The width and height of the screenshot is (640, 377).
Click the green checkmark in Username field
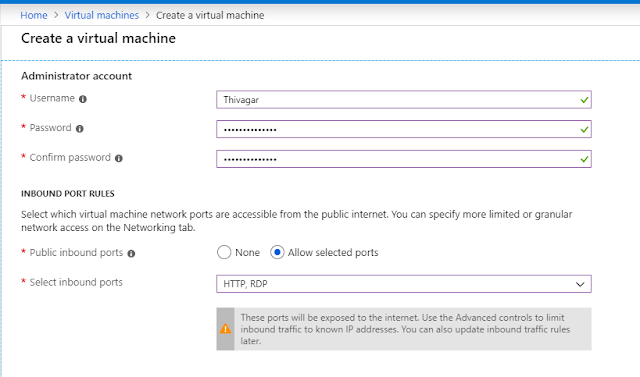pyautogui.click(x=584, y=100)
